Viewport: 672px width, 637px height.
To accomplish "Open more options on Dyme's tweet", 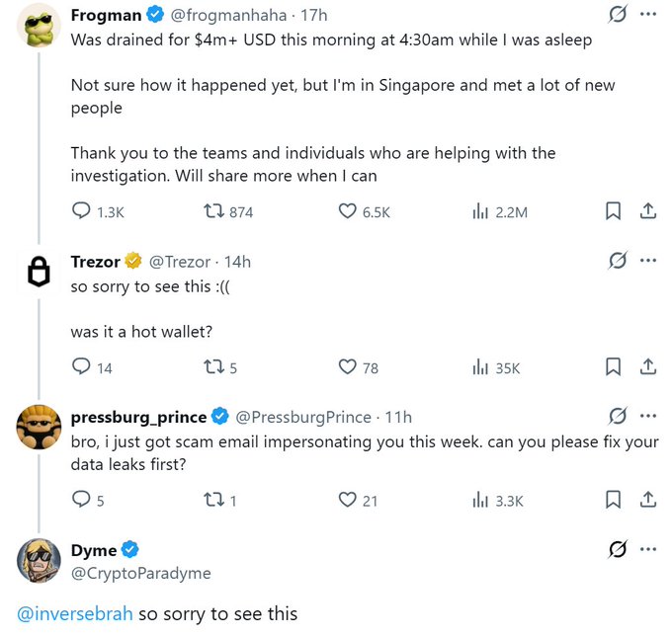I will (x=648, y=549).
